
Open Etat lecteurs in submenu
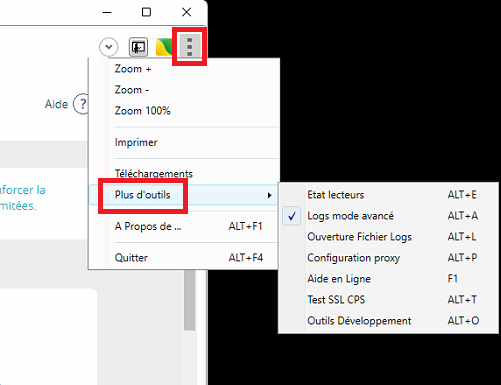(x=389, y=195)
